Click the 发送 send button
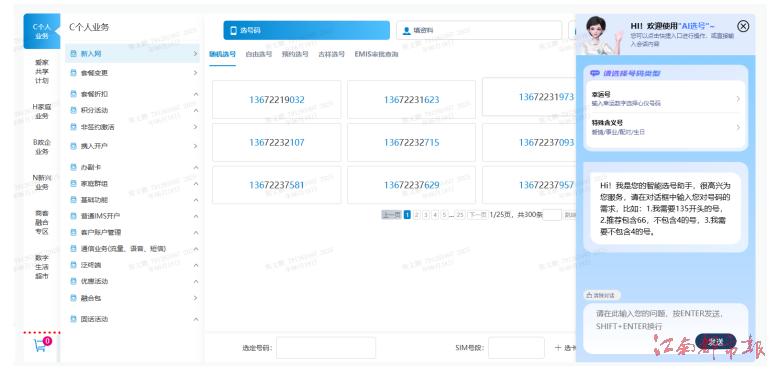Image resolution: width=776 pixels, height=371 pixels. pos(716,341)
